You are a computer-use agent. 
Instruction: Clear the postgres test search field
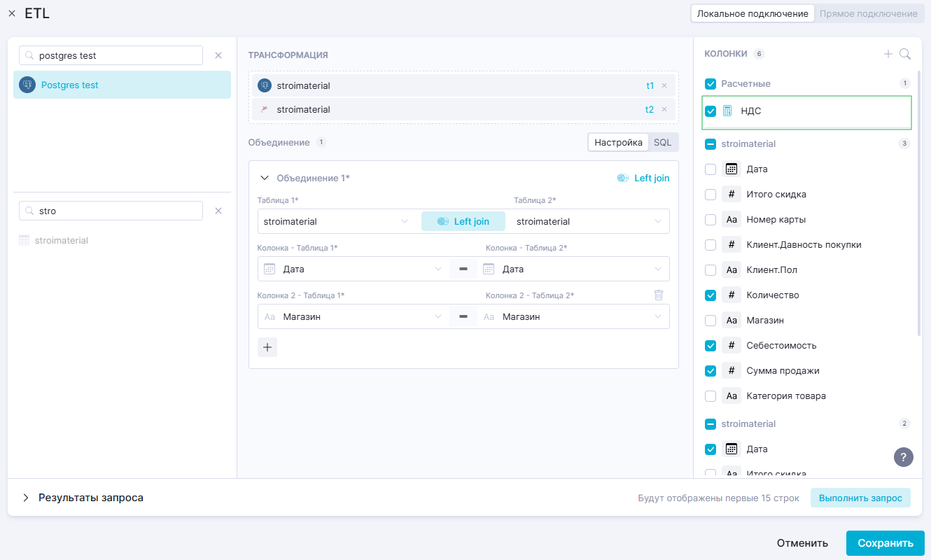(x=218, y=55)
